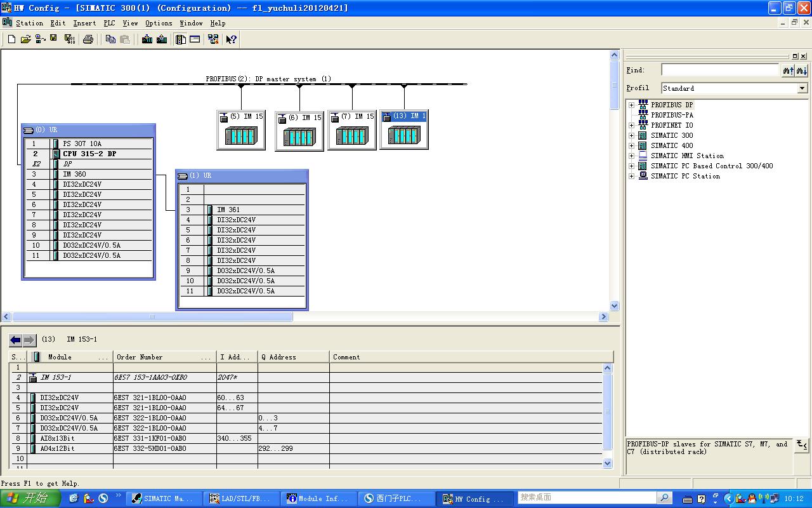Click the search upward binoculars icon
The height and width of the screenshot is (508, 812).
[788, 70]
